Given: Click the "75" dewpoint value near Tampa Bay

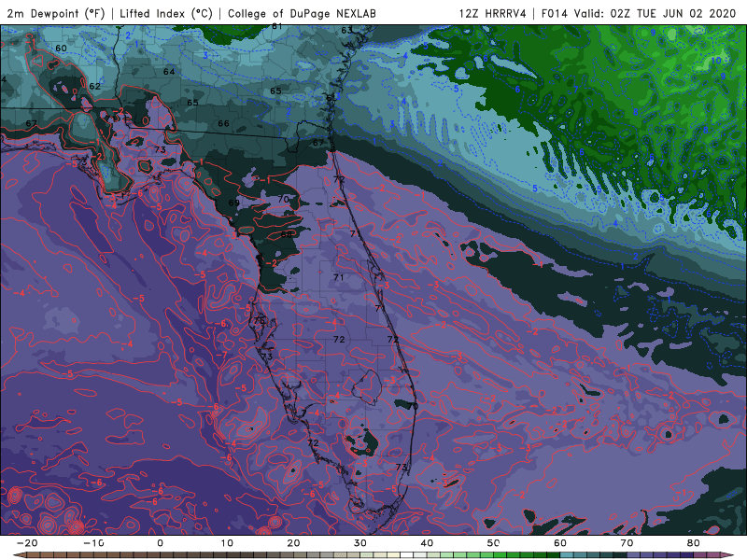Looking at the screenshot, I should [x=259, y=320].
